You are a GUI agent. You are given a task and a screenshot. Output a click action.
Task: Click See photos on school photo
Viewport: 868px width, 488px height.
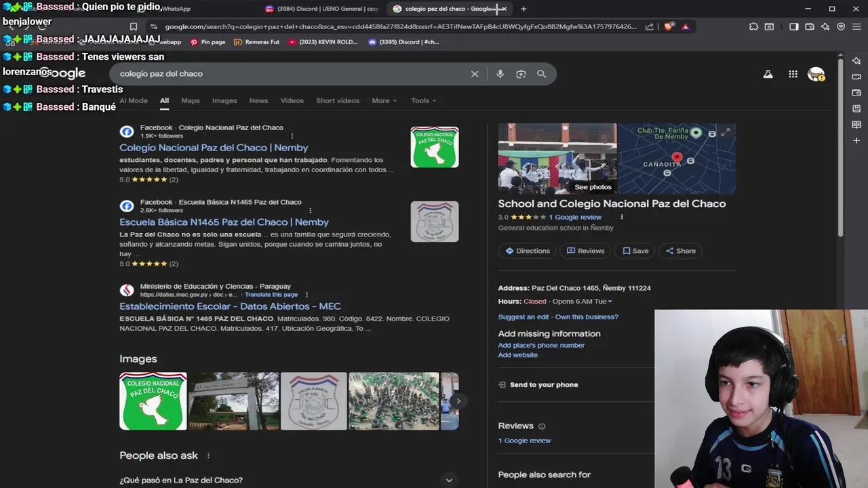click(x=593, y=187)
